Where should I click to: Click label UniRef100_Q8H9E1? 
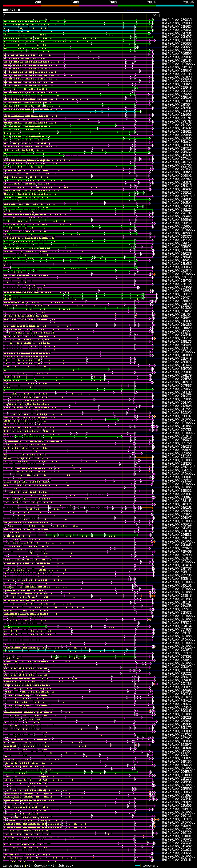click(177, 131)
